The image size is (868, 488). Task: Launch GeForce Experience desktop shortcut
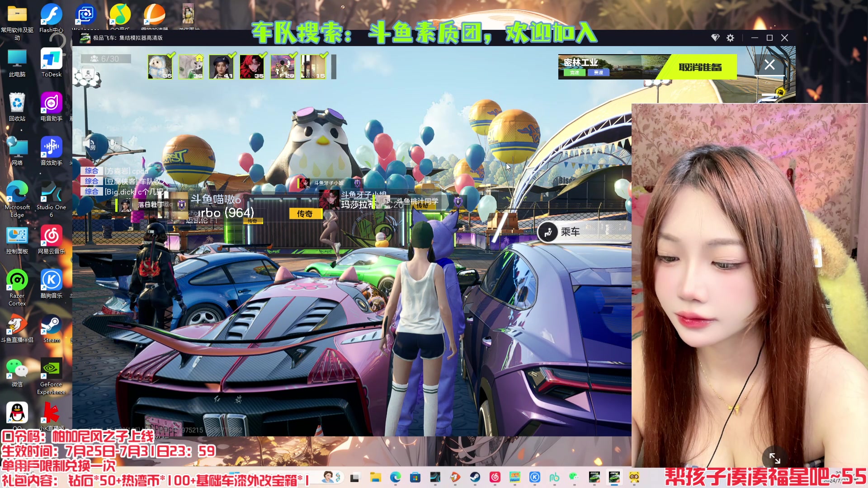tap(52, 376)
